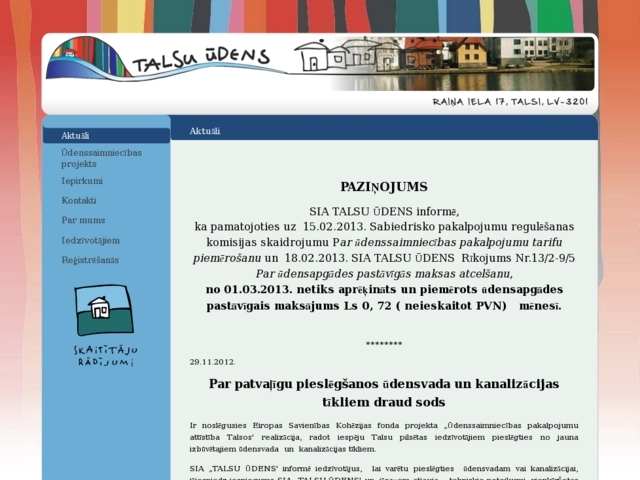
Task: Click the heading about patvaļīgu pieslēgšanos
Action: click(384, 393)
